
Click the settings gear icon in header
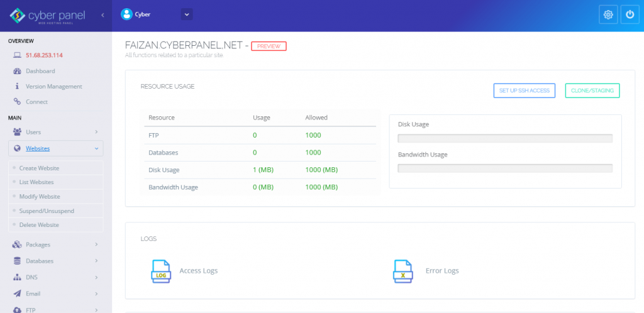tap(608, 15)
